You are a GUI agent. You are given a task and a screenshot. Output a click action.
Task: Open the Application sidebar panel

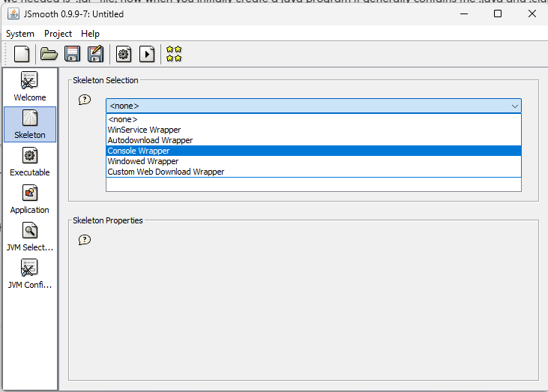30,199
